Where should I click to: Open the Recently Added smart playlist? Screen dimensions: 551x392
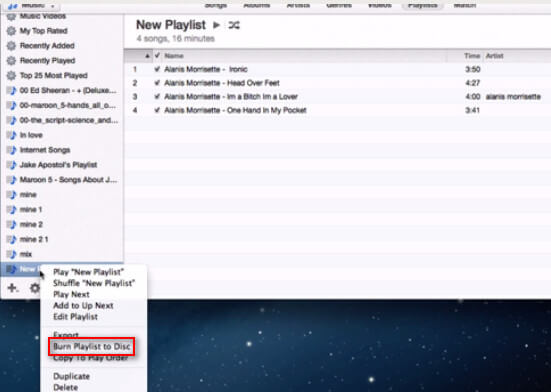(x=47, y=46)
